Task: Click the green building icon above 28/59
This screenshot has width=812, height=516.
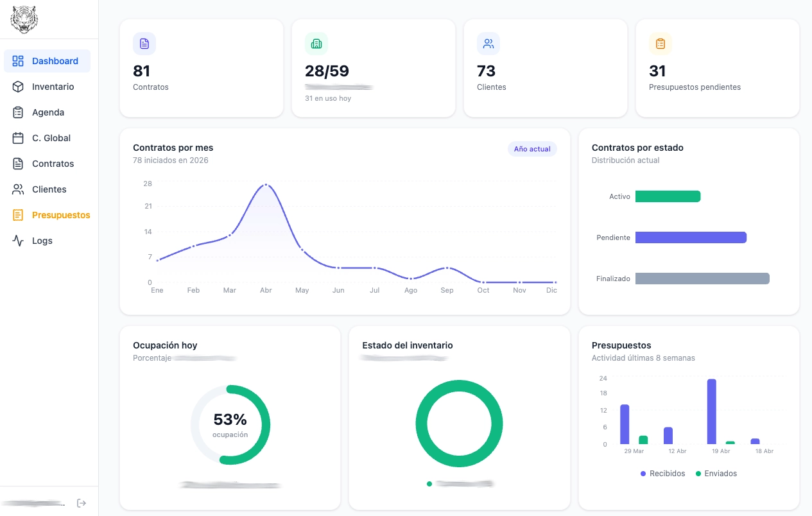Action: click(316, 44)
